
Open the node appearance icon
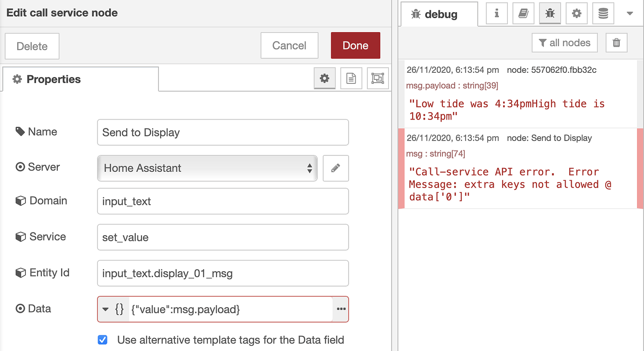click(x=377, y=79)
